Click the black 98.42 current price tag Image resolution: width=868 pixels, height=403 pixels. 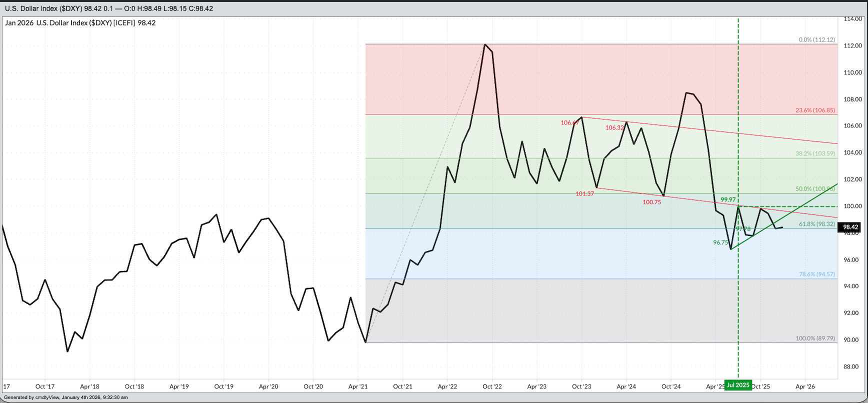850,227
